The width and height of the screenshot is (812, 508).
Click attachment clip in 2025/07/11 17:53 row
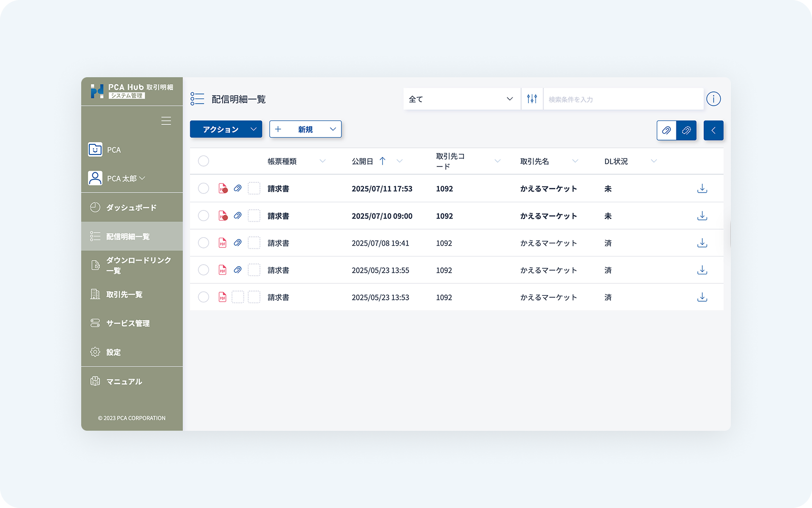point(238,188)
